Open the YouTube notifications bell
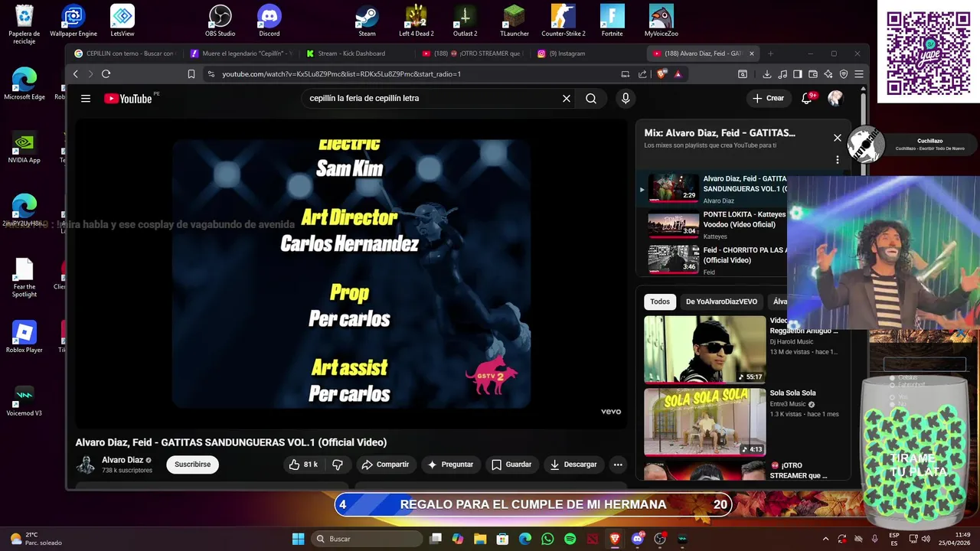Screen dimensions: 980x551 point(806,98)
